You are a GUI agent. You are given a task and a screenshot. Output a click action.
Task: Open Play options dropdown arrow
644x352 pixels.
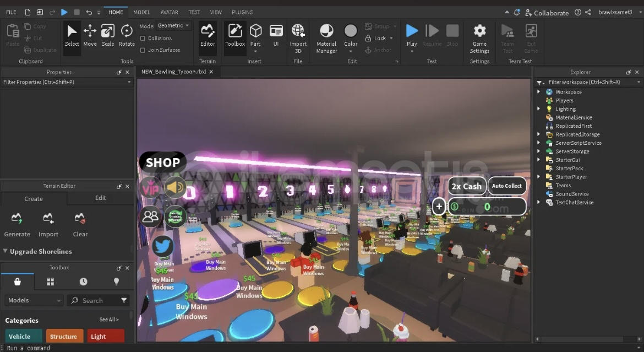(412, 51)
